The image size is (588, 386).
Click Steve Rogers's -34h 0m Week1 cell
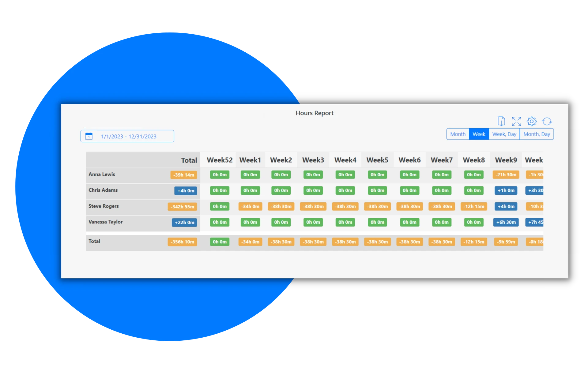250,206
